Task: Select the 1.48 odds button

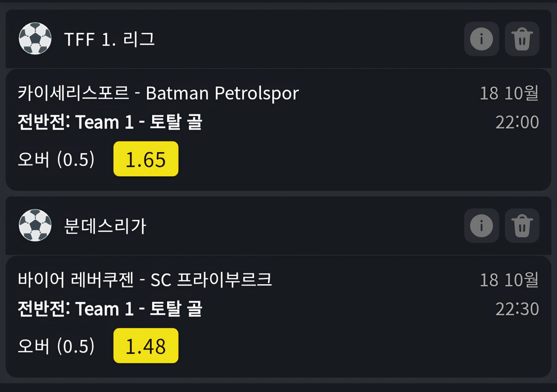Action: 146,345
